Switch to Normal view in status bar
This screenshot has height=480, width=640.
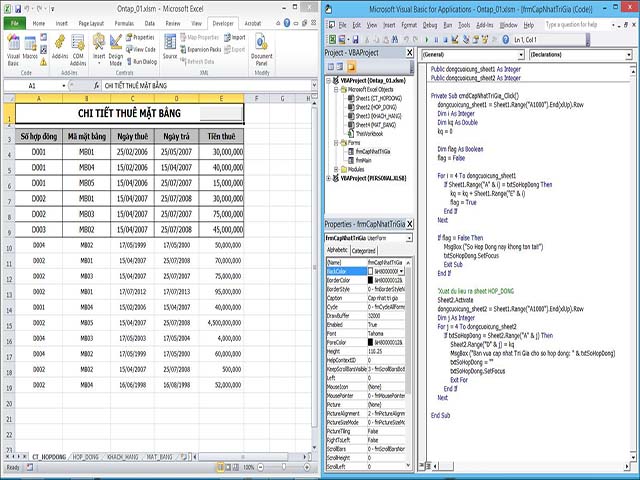[220, 467]
